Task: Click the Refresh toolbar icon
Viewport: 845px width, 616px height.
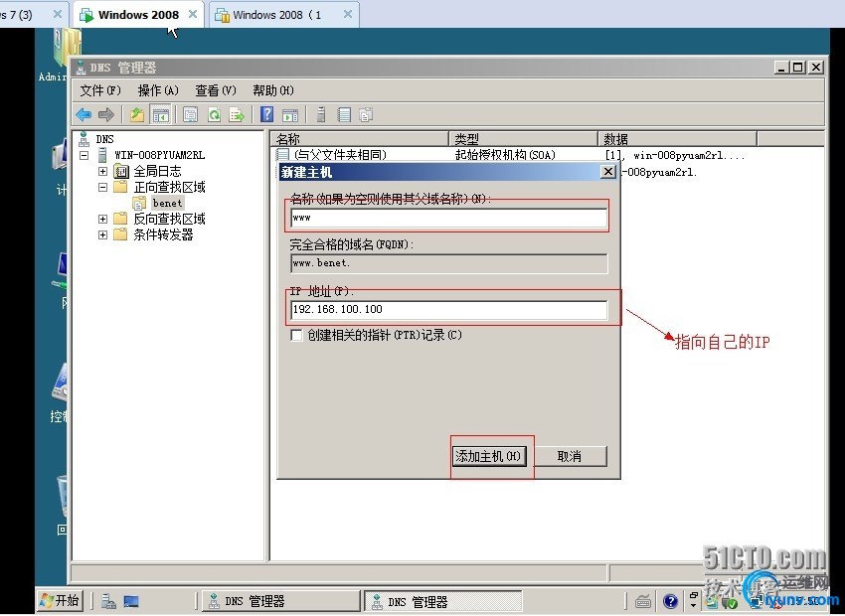Action: click(214, 114)
